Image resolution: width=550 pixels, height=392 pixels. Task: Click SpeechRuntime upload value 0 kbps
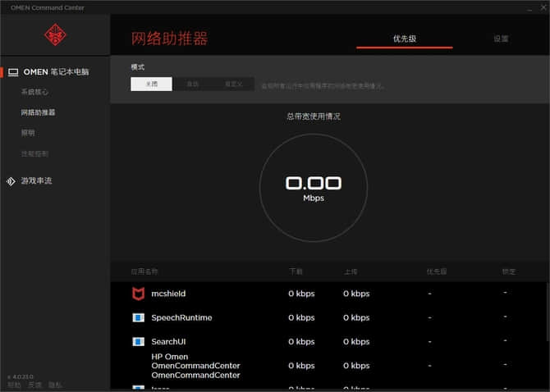pyautogui.click(x=356, y=317)
